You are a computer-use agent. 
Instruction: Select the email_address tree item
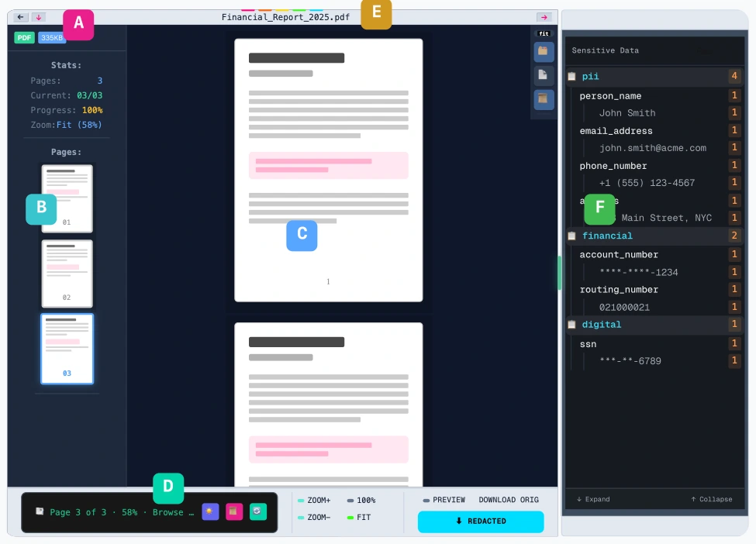[x=656, y=131]
